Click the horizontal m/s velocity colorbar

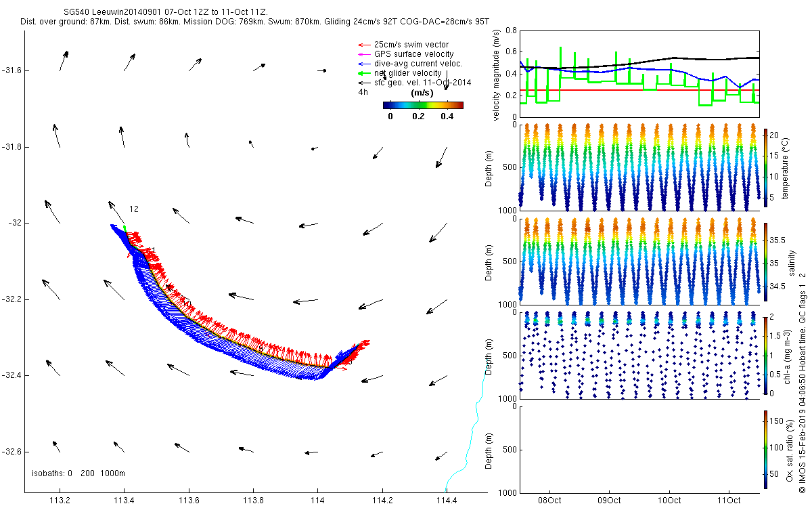(423, 105)
